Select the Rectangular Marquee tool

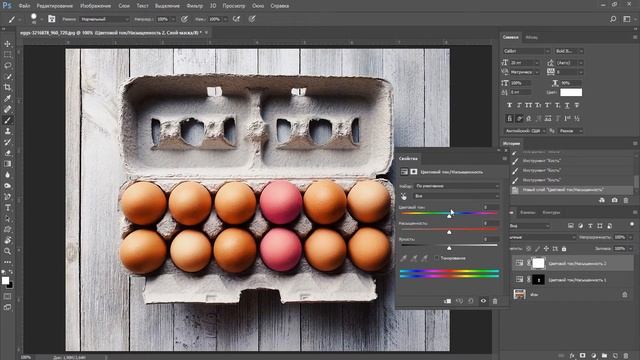[7, 55]
